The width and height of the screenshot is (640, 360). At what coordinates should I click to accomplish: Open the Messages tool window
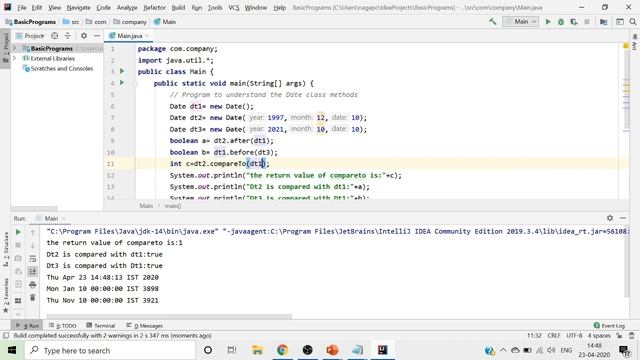click(144, 325)
